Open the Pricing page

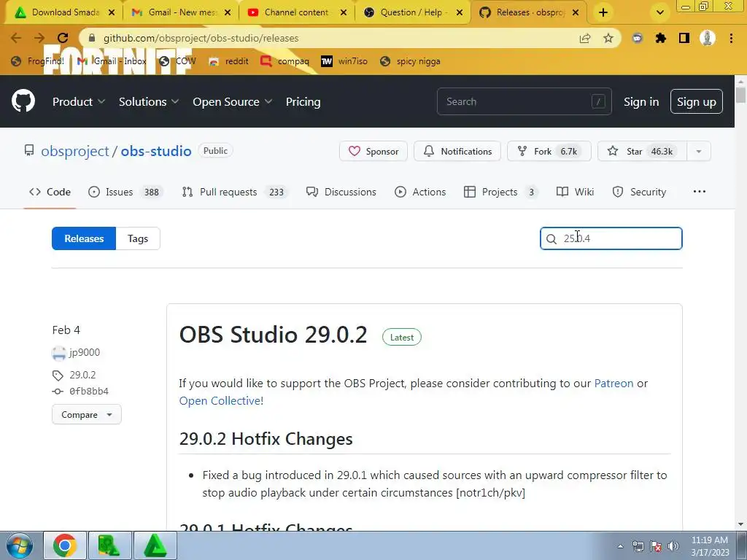303,101
